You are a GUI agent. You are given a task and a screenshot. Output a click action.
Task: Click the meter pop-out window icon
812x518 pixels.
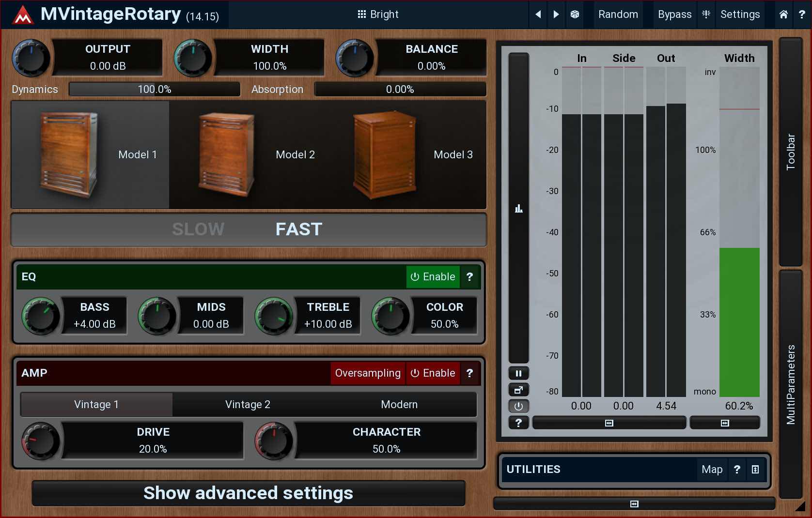coord(518,390)
